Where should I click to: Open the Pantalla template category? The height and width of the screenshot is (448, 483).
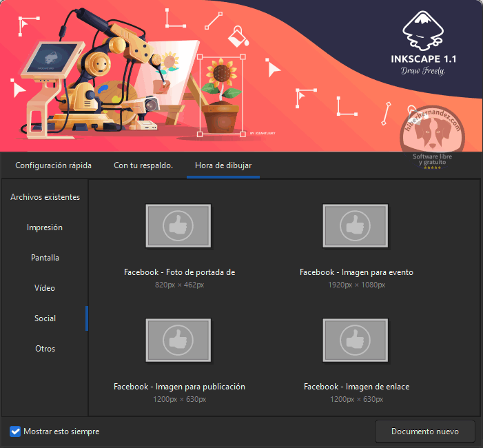click(45, 258)
